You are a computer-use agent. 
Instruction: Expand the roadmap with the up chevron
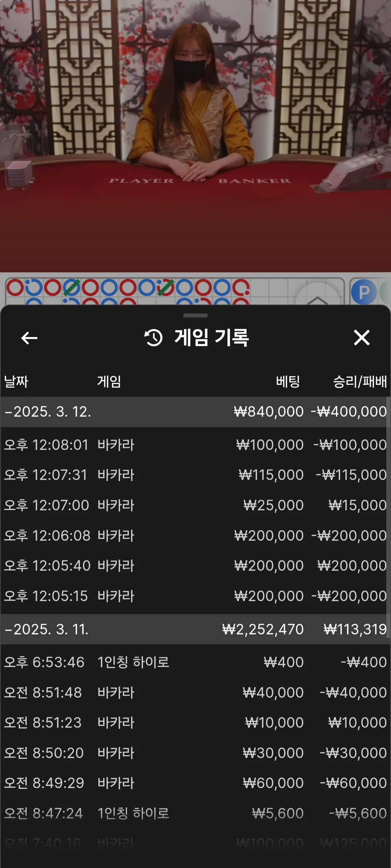317,299
